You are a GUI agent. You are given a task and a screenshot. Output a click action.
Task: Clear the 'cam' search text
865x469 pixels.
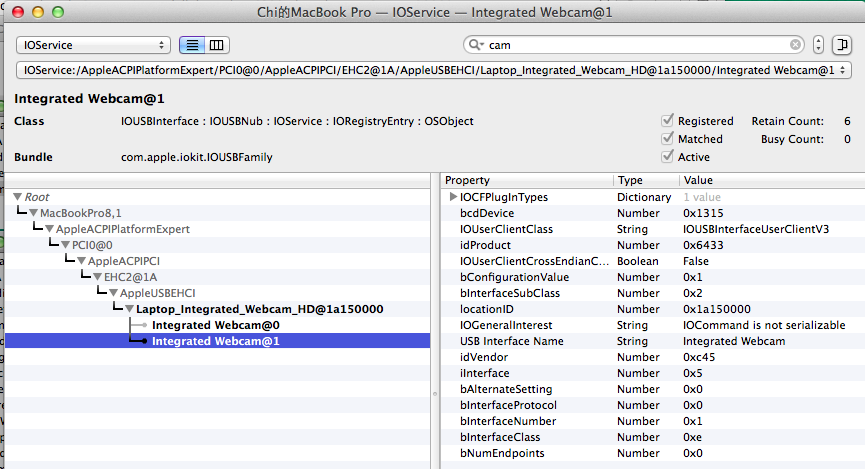pyautogui.click(x=796, y=45)
